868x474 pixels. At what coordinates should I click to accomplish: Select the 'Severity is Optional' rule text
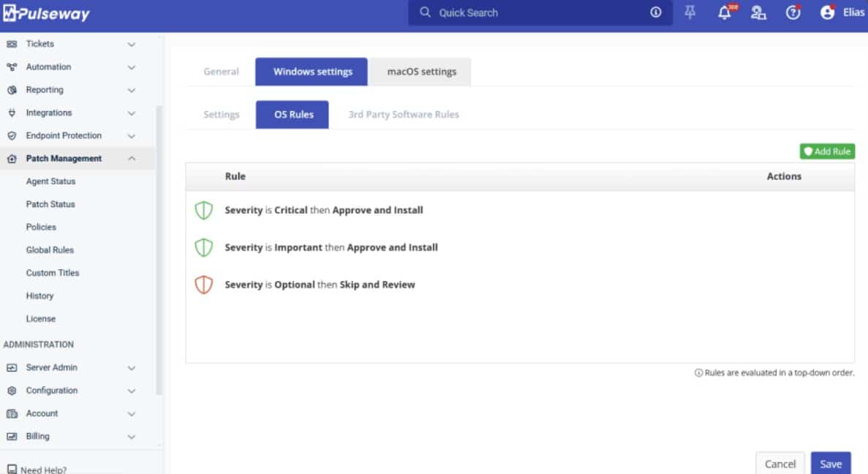pyautogui.click(x=320, y=285)
